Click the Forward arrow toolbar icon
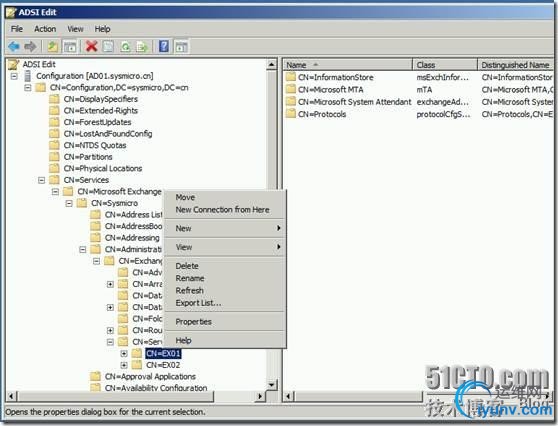Viewport: 558px width, 426px height. 31,47
